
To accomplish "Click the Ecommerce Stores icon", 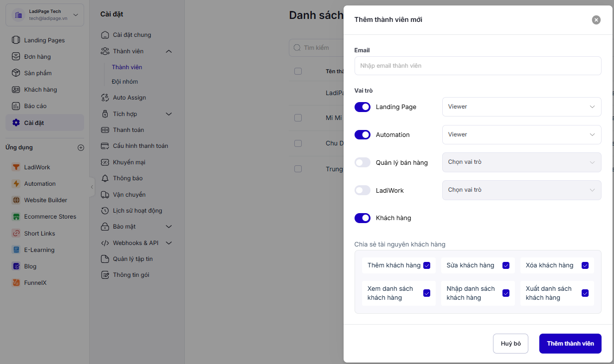I will pos(16,217).
